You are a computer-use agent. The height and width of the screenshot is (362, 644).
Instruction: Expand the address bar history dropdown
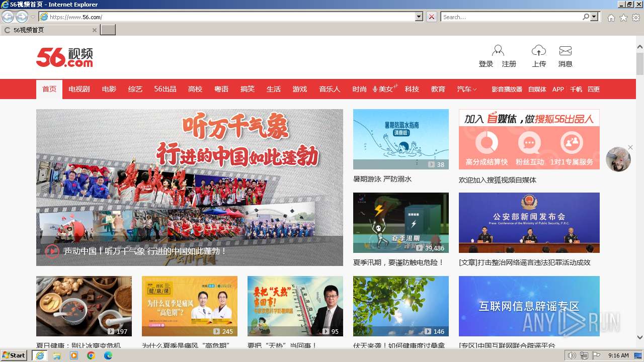point(419,17)
